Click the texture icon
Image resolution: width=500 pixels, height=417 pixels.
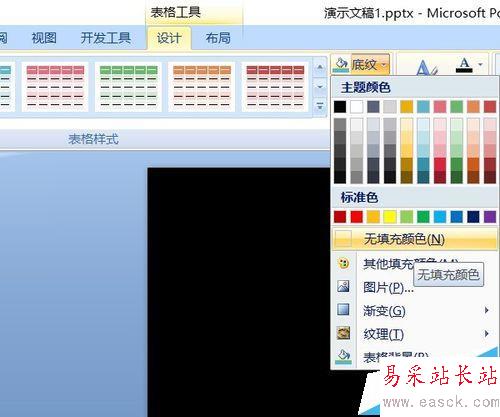click(343, 333)
